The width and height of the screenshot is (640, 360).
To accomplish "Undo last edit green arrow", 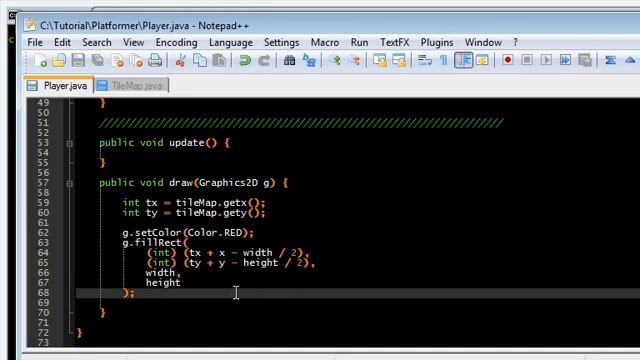I will tap(244, 61).
